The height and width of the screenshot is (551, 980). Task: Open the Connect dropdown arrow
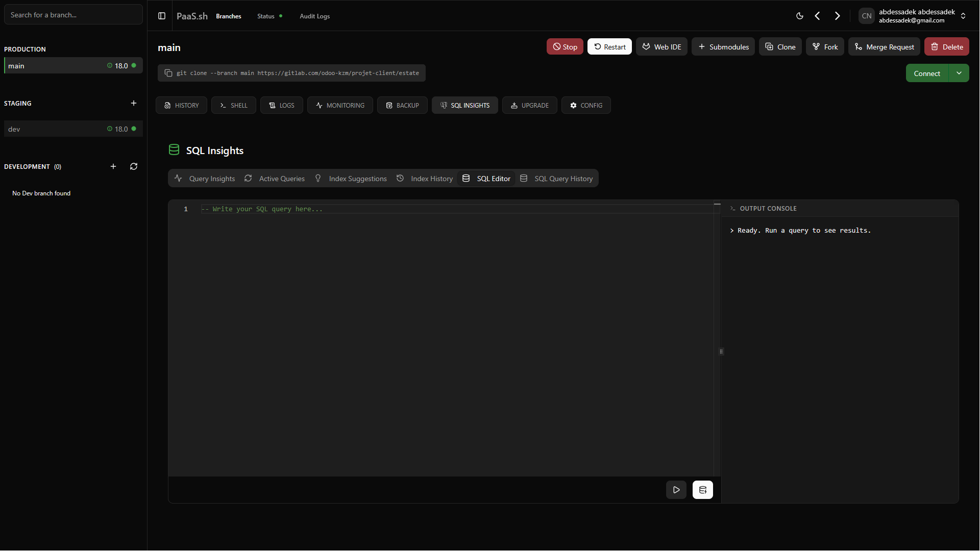pos(959,73)
